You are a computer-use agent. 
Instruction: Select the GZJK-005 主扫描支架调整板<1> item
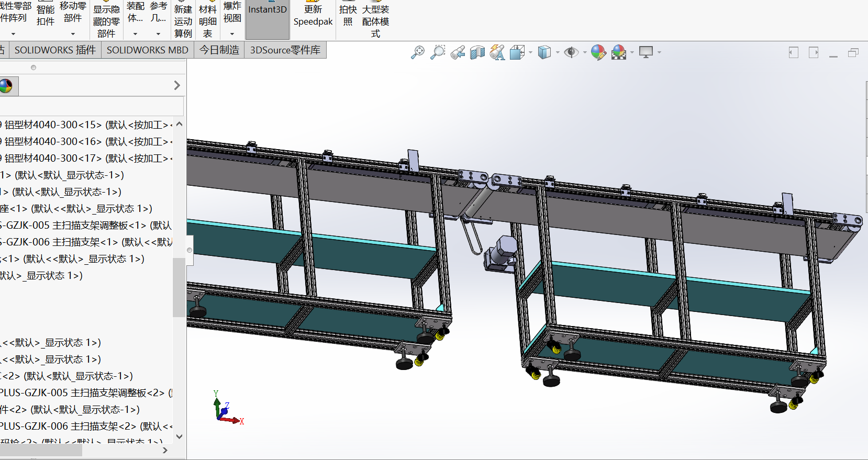click(x=86, y=226)
